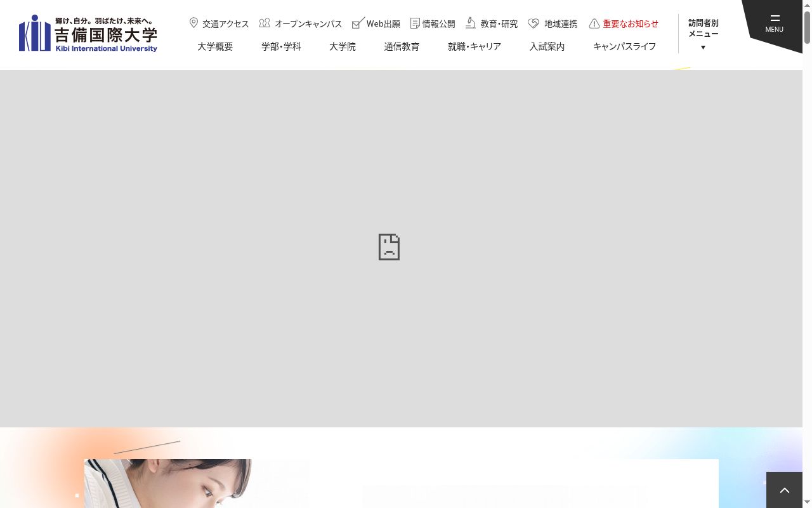812x508 pixels.
Task: Open the hamburger MENU button
Action: [774, 23]
